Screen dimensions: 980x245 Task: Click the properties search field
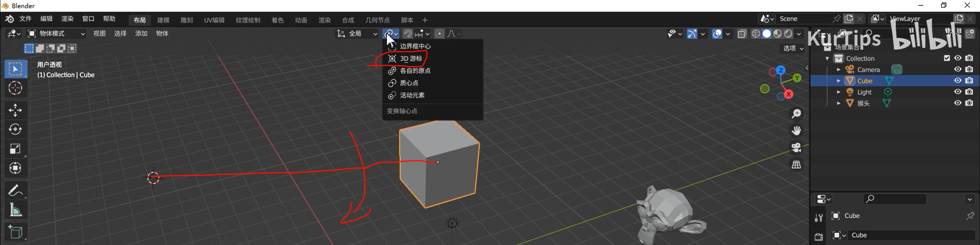coord(895,199)
